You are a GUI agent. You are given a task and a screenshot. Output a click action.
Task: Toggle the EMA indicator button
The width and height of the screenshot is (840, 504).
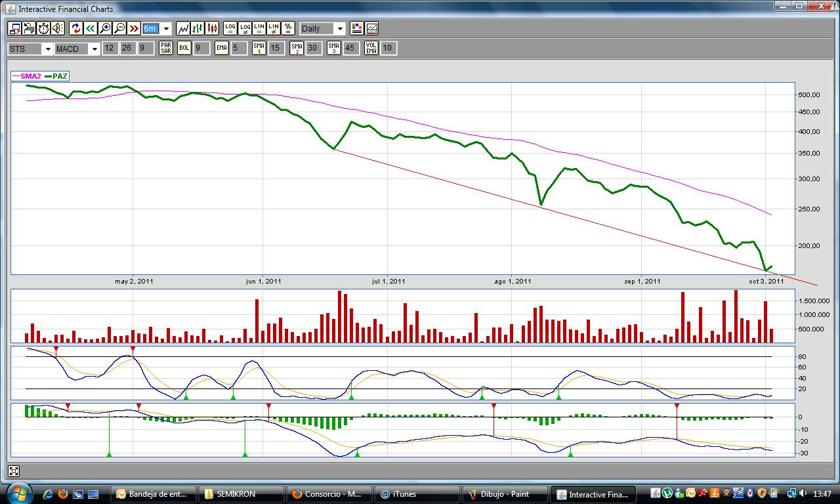click(x=222, y=48)
